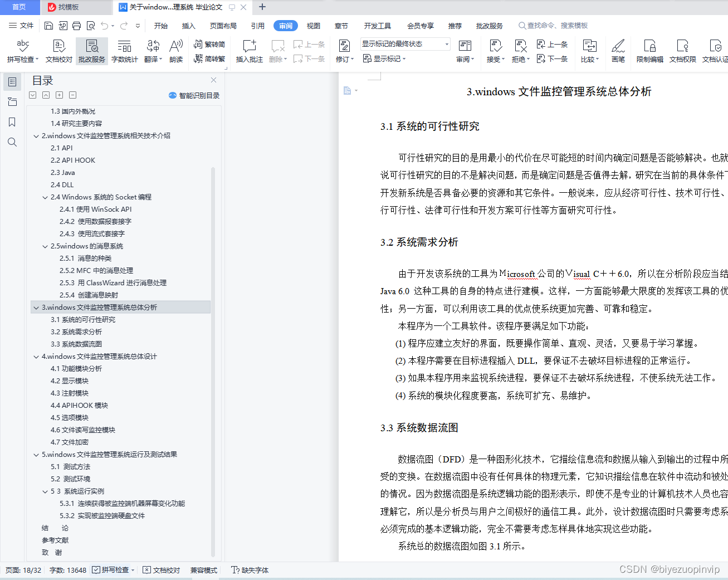Collapse 3.windows 文件监控管理系统总体分析 node

point(36,308)
